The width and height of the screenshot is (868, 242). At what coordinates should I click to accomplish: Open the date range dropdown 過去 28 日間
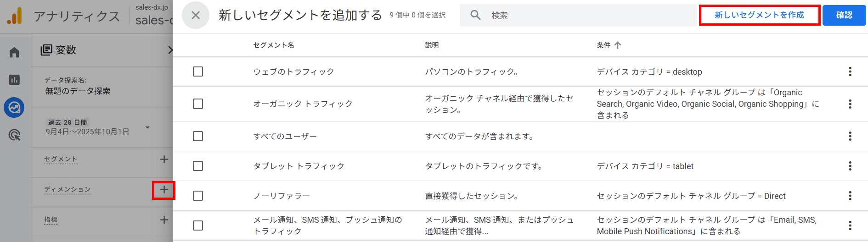pos(147,127)
